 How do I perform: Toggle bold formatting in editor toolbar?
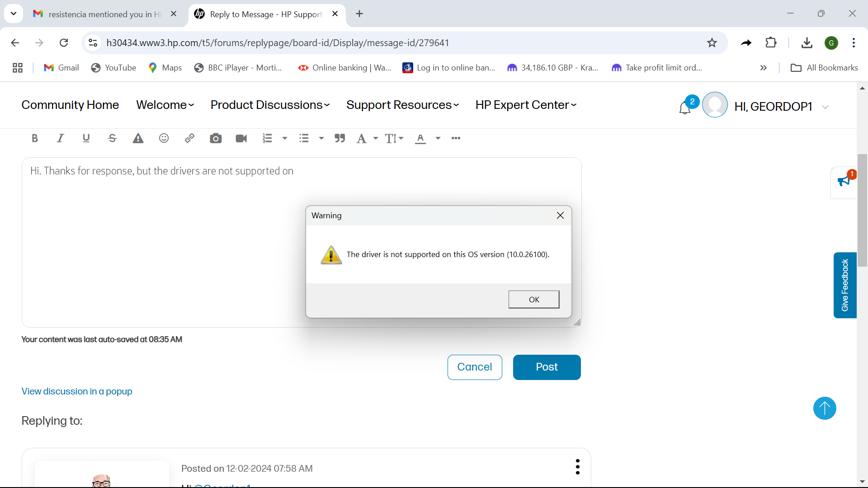click(35, 138)
